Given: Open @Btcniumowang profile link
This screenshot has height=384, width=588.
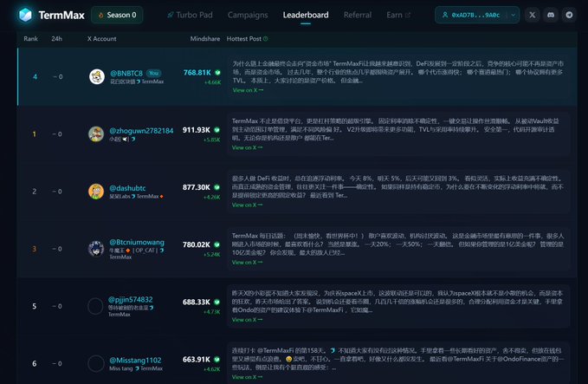Looking at the screenshot, I should [x=137, y=242].
